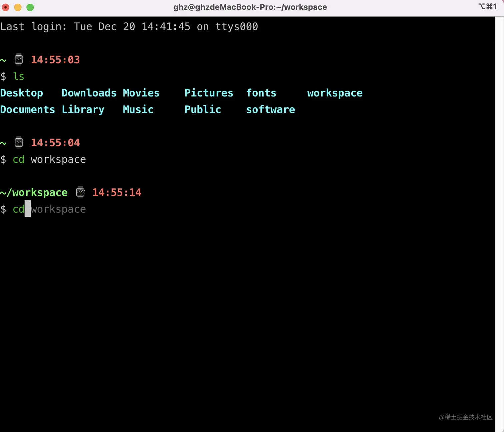The height and width of the screenshot is (432, 504).
Task: Click the timestamp 14:55:03
Action: click(x=55, y=60)
